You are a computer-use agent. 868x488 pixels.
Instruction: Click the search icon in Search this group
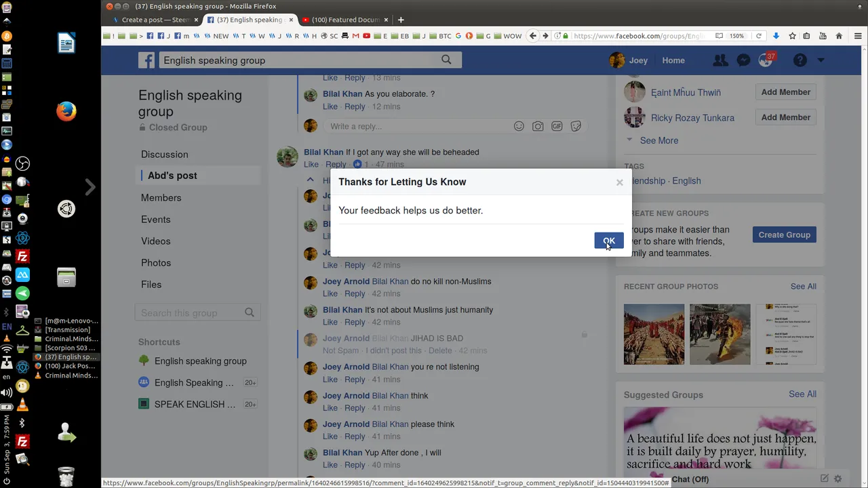click(250, 312)
